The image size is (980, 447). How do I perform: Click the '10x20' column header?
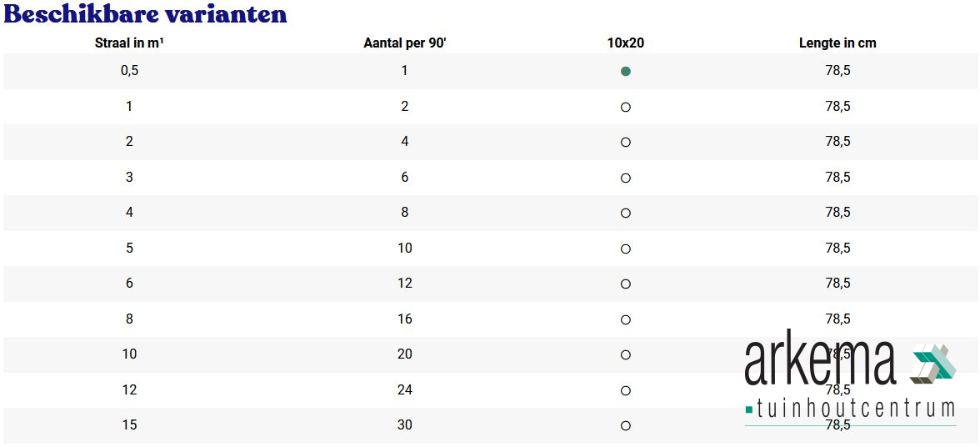pos(626,43)
